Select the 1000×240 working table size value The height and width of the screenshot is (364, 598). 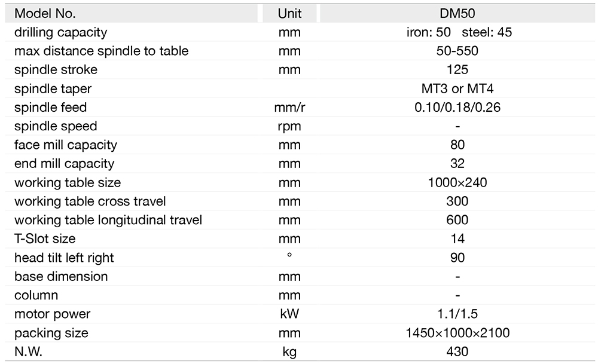[x=457, y=182]
